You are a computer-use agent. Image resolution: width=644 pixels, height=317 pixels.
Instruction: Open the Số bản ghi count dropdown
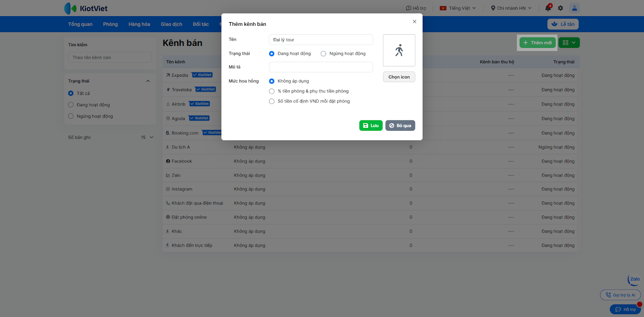[x=147, y=138]
